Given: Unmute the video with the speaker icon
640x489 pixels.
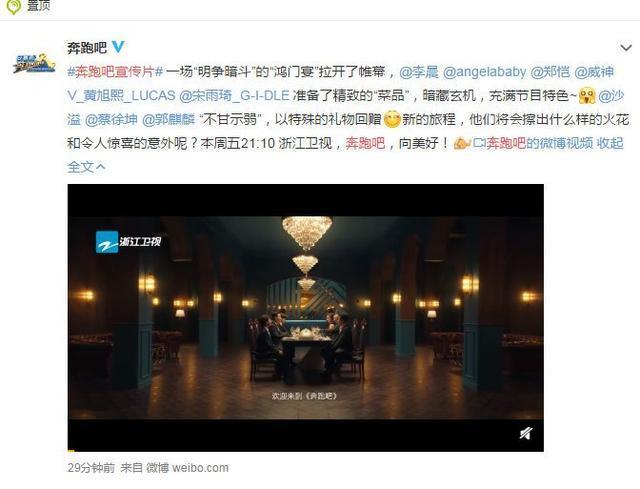Looking at the screenshot, I should tap(526, 433).
